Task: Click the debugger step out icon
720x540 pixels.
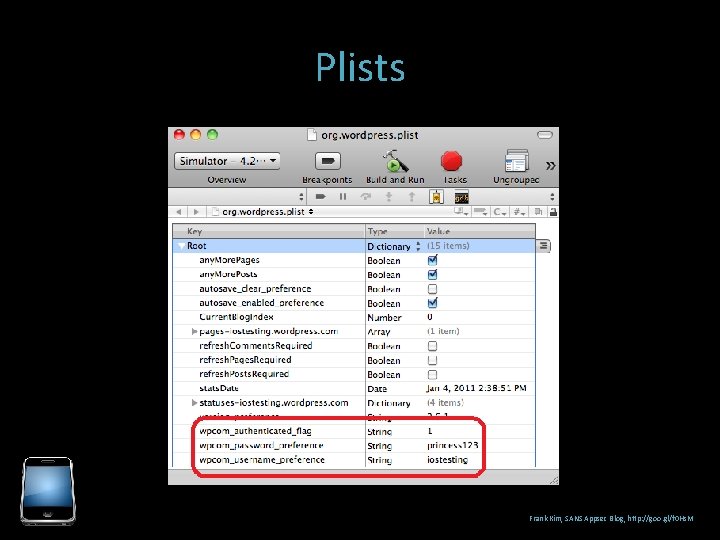Action: click(412, 197)
